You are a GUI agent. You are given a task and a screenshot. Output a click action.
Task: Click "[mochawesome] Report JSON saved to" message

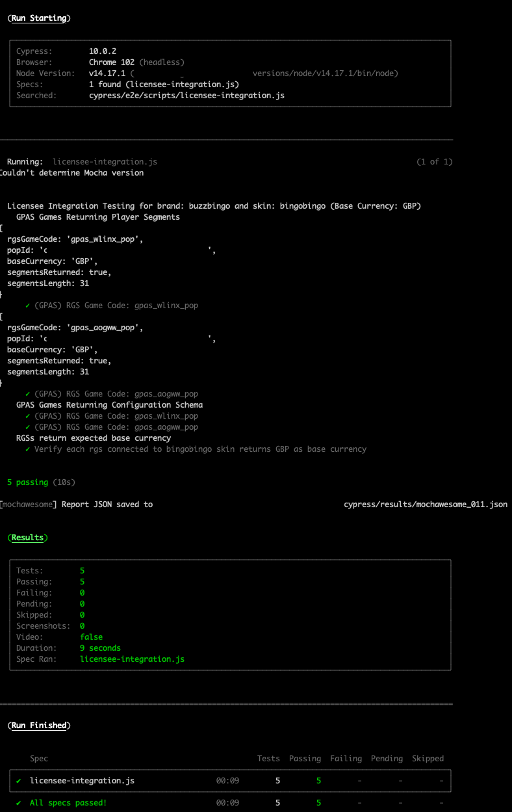coord(76,504)
